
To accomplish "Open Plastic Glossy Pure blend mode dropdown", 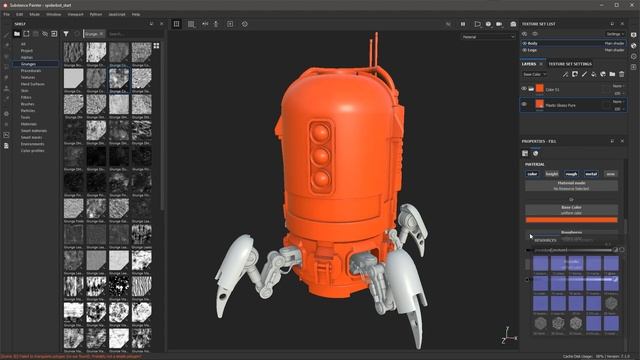I will click(x=618, y=102).
